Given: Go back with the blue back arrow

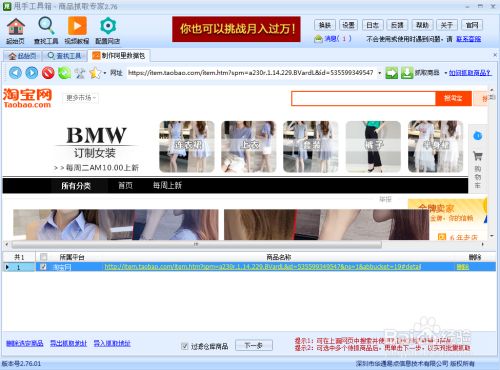Looking at the screenshot, I should (x=15, y=73).
